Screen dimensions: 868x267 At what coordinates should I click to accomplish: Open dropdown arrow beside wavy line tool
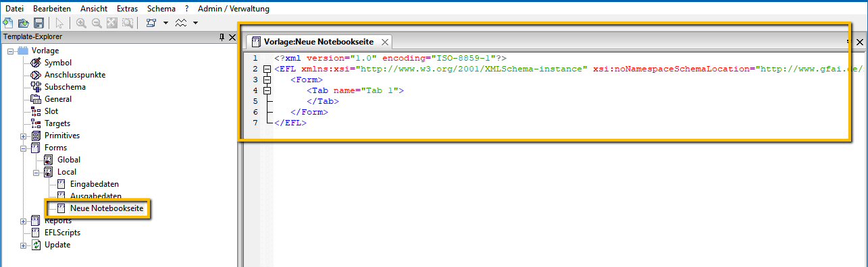coord(195,23)
